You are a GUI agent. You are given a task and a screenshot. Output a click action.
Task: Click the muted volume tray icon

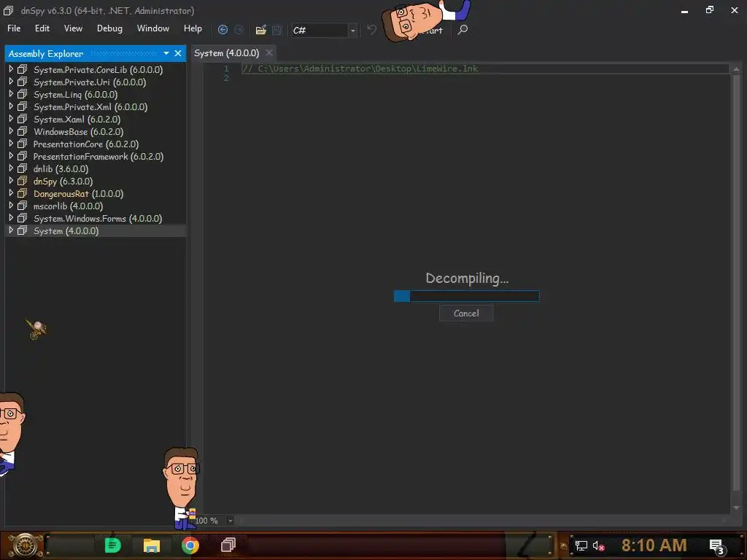(598, 545)
